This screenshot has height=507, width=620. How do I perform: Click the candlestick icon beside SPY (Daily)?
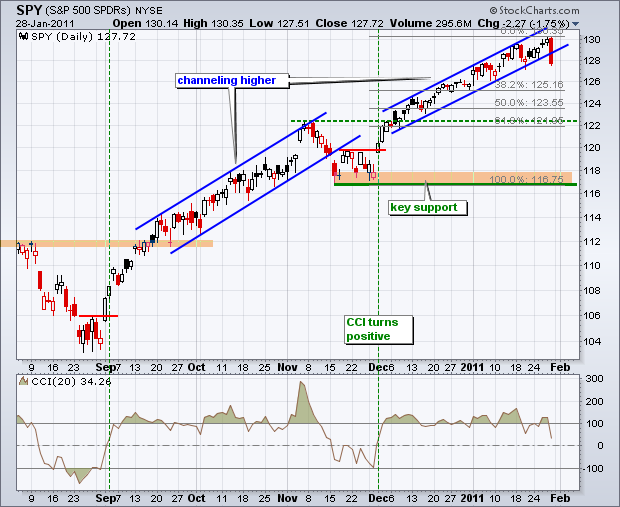24,36
